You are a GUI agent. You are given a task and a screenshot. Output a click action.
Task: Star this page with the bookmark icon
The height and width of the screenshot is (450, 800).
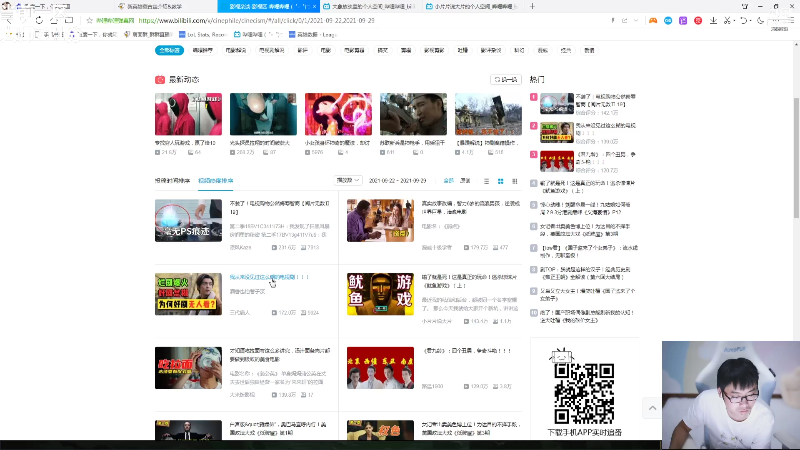pyautogui.click(x=89, y=20)
